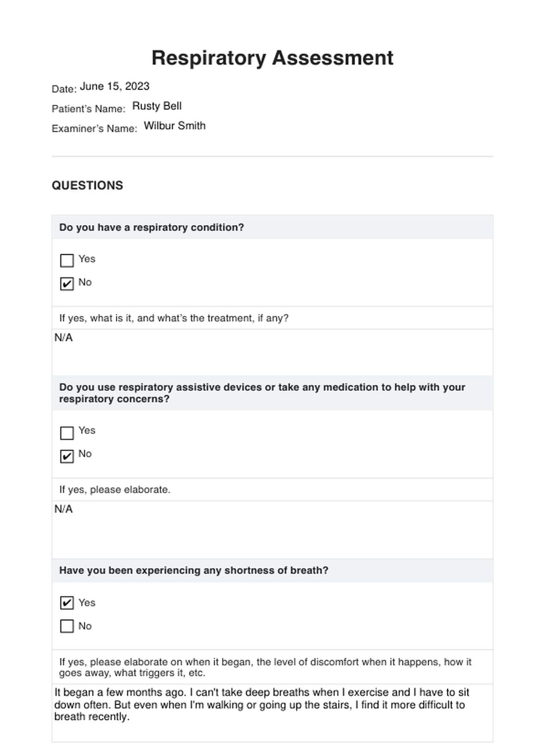Click the shortness of breath question header

click(x=194, y=570)
